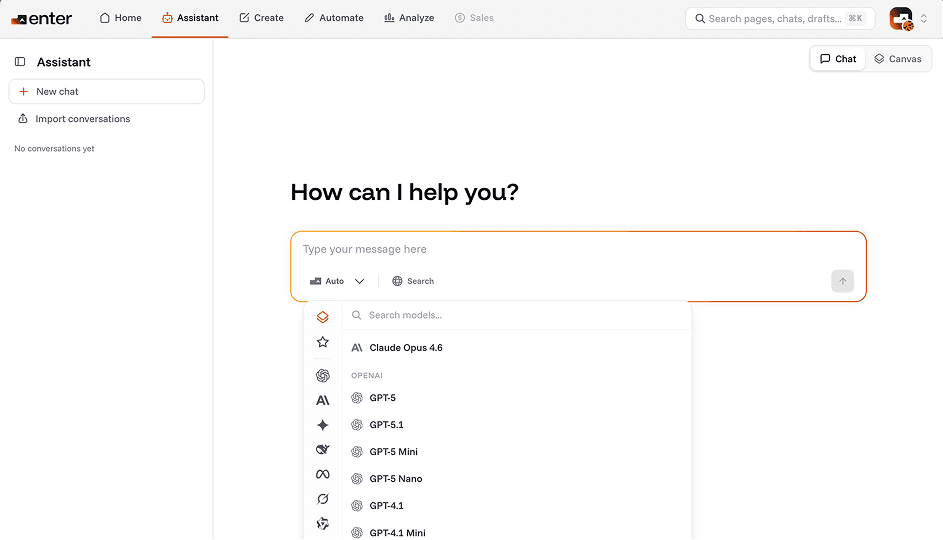
Task: Select Claude Opus 4.6 model
Action: (x=517, y=348)
